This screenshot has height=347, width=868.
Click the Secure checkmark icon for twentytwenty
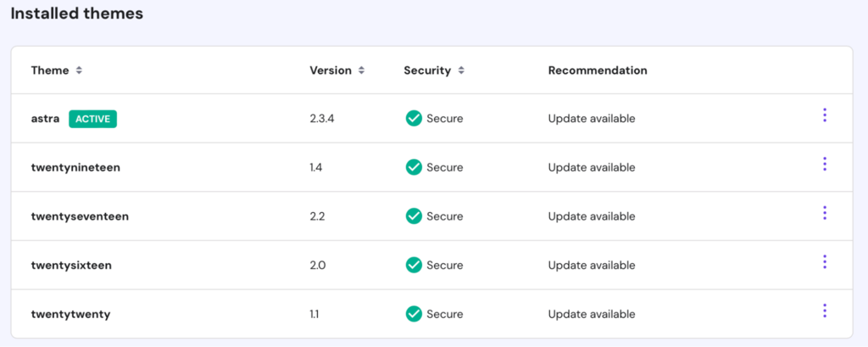tap(414, 314)
